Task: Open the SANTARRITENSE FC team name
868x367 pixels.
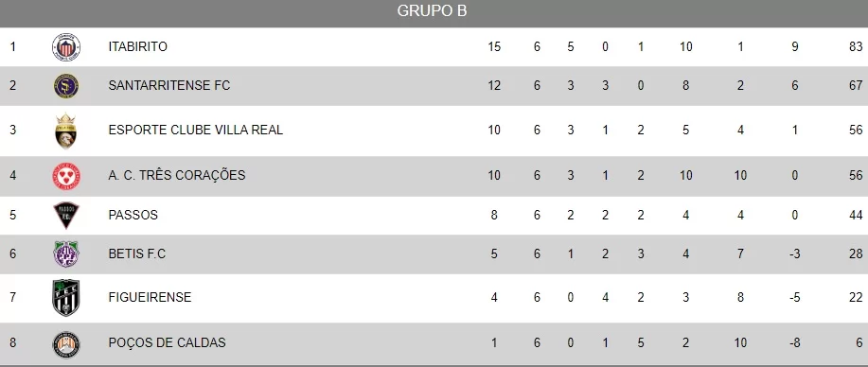Action: pos(169,85)
